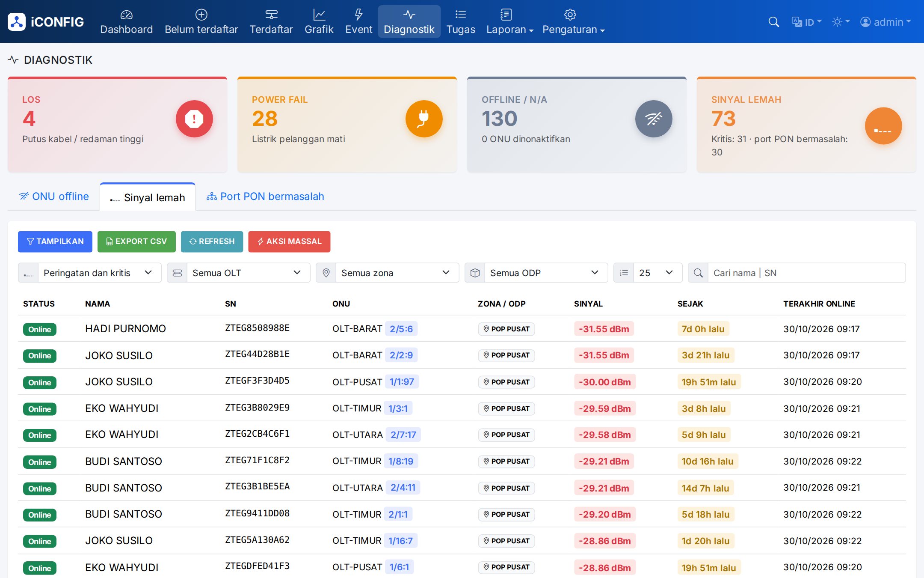This screenshot has height=578, width=924.
Task: Open the Grafik chart nav item
Action: (319, 22)
